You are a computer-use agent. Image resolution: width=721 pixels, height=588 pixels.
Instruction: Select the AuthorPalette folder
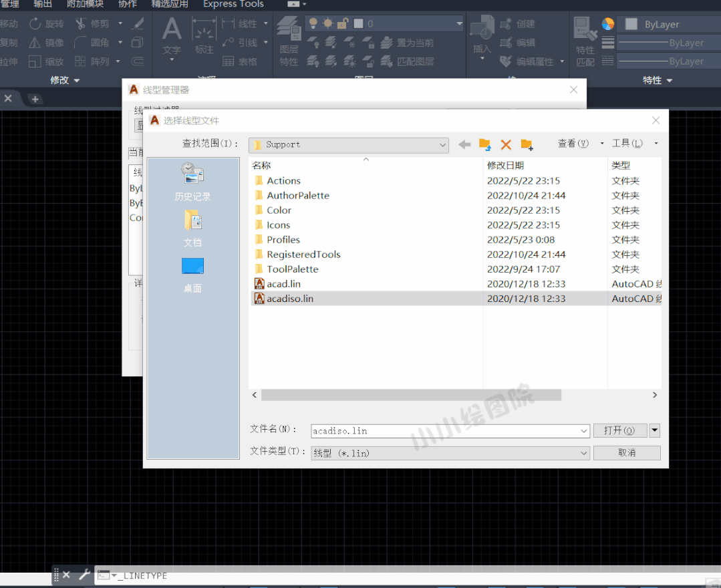pyautogui.click(x=298, y=195)
